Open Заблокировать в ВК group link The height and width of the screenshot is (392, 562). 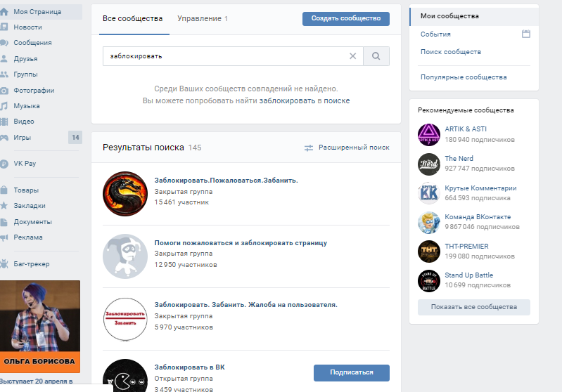pyautogui.click(x=190, y=367)
